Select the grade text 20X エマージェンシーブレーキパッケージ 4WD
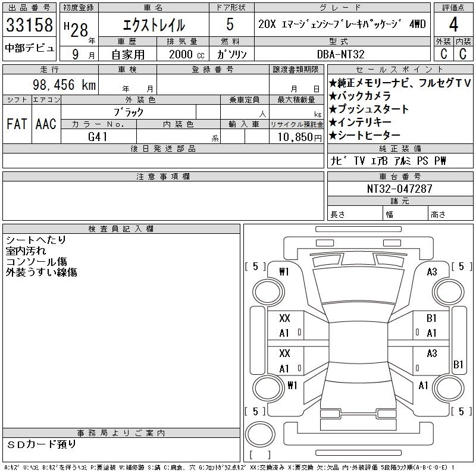476x476 pixels. pos(342,24)
